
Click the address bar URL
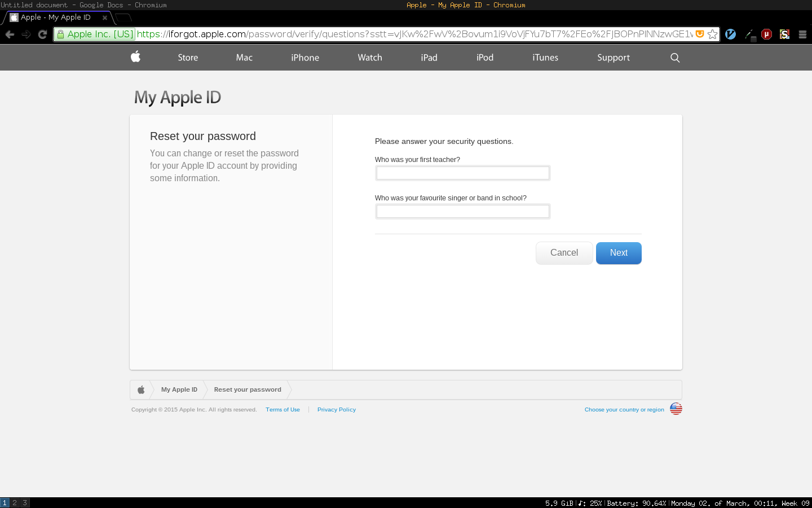[415, 34]
